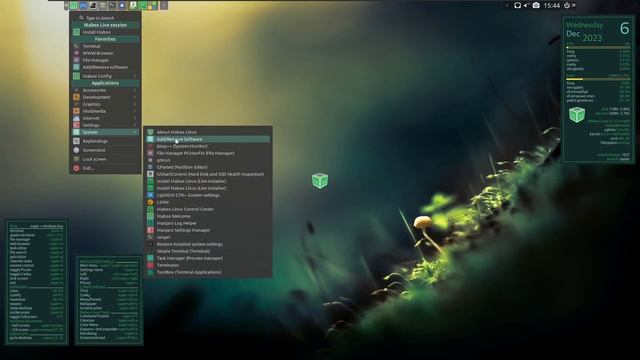
Task: Click the Internet cloud icon
Action: click(76, 118)
